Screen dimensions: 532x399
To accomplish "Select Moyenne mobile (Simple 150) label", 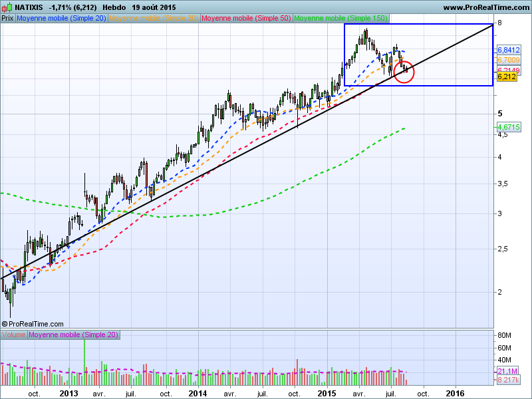I will (x=340, y=19).
